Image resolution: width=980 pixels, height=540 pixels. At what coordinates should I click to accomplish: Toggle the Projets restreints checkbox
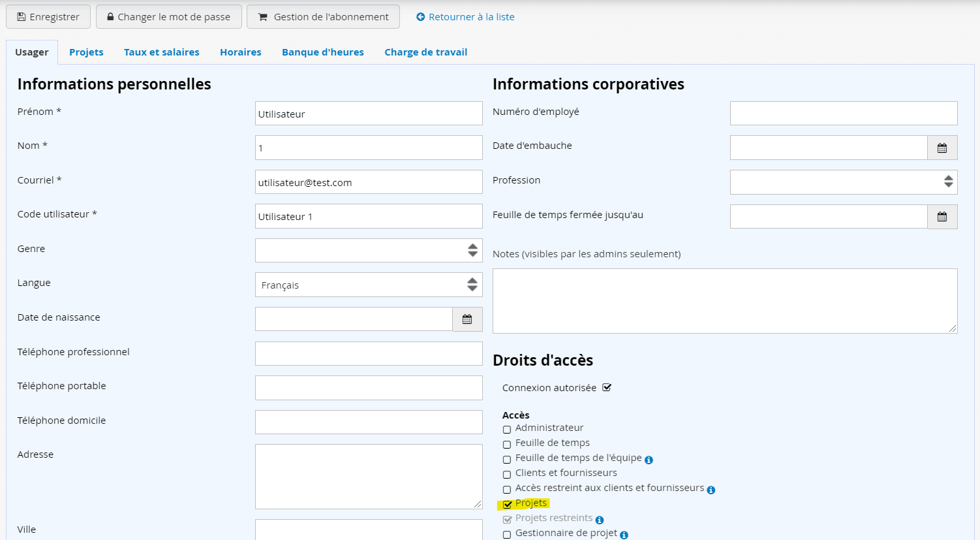(x=507, y=520)
